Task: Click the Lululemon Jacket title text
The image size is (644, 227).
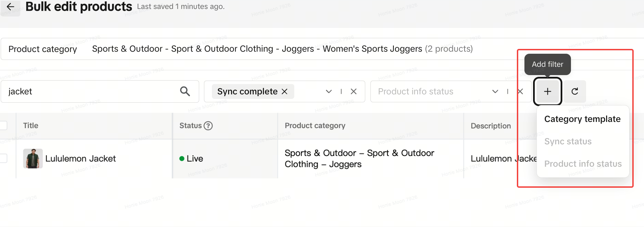Action: pyautogui.click(x=81, y=158)
